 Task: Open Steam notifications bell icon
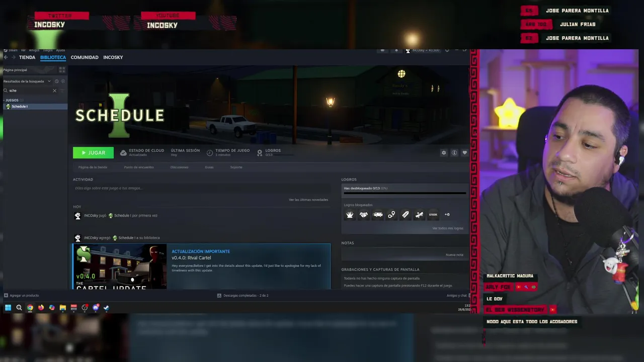coord(396,50)
